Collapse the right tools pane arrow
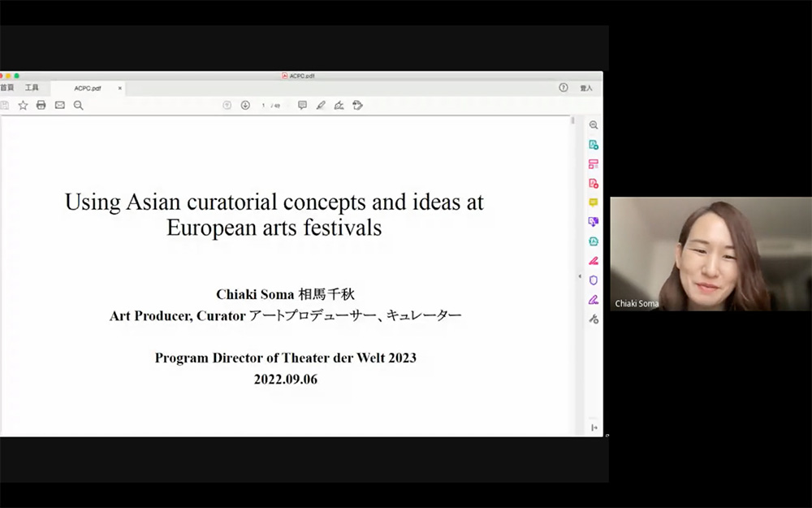812x508 pixels. click(580, 276)
